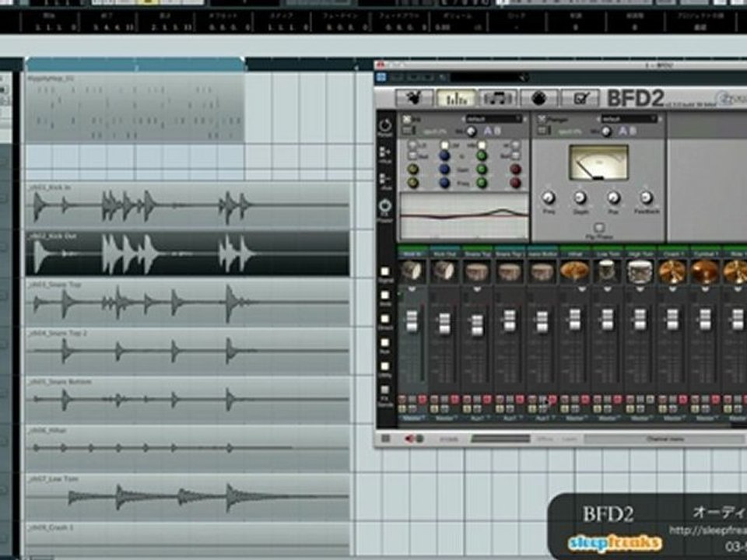The width and height of the screenshot is (747, 560).
Task: Enable the Flip Phase checkbox in Flanger
Action: click(599, 228)
